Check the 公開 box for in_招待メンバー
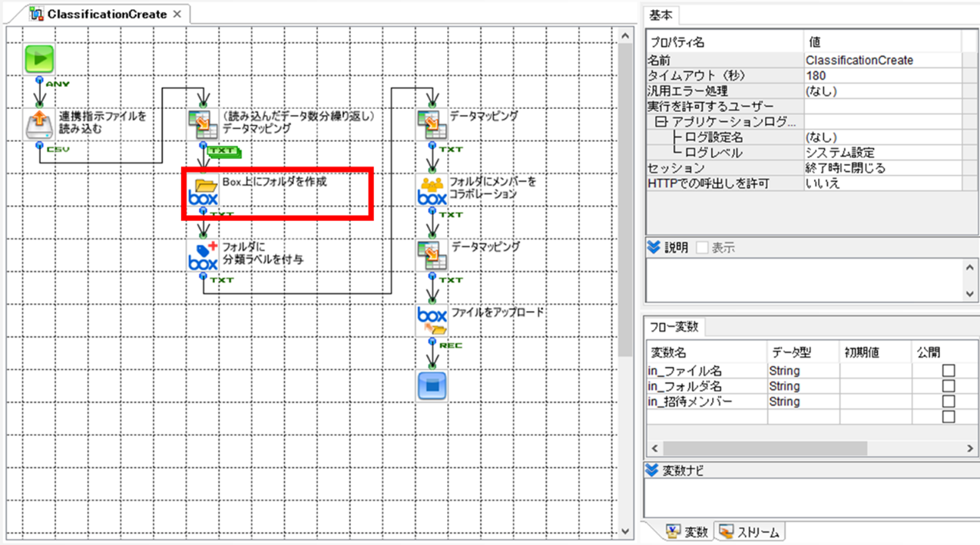Image resolution: width=980 pixels, height=545 pixels. coord(948,401)
